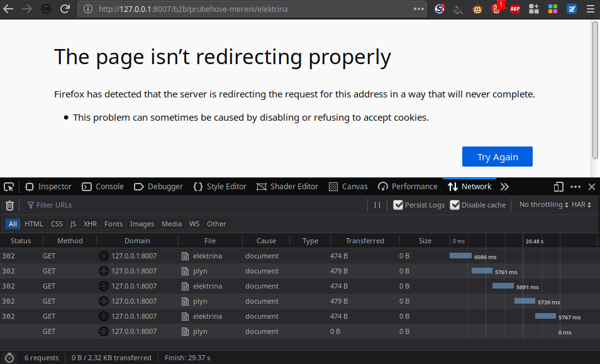Uncheck Persist Logs checkbox
The width and height of the screenshot is (600, 364).
click(x=398, y=205)
